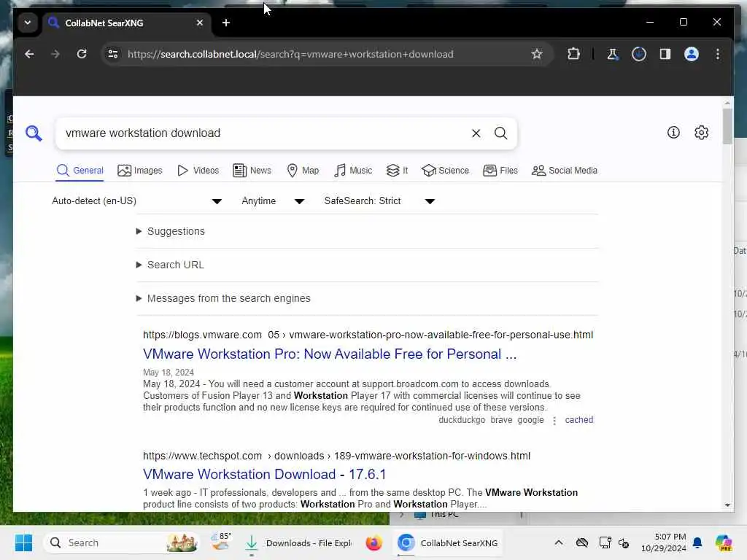
Task: Switch to Downloads File Explorer taskbar button
Action: 298,542
